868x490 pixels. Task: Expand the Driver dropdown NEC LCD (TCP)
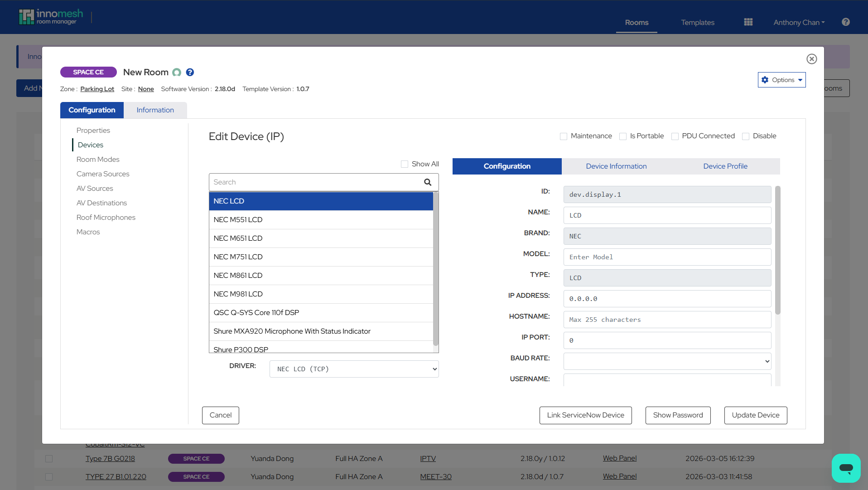pyautogui.click(x=354, y=369)
